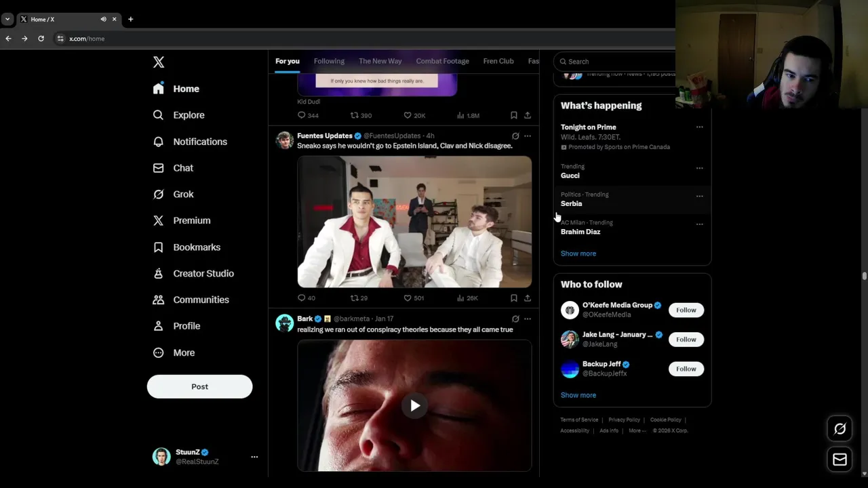Screen dimensions: 868x488
Task: Share icon on Fuentes Updates post
Action: click(x=528, y=298)
